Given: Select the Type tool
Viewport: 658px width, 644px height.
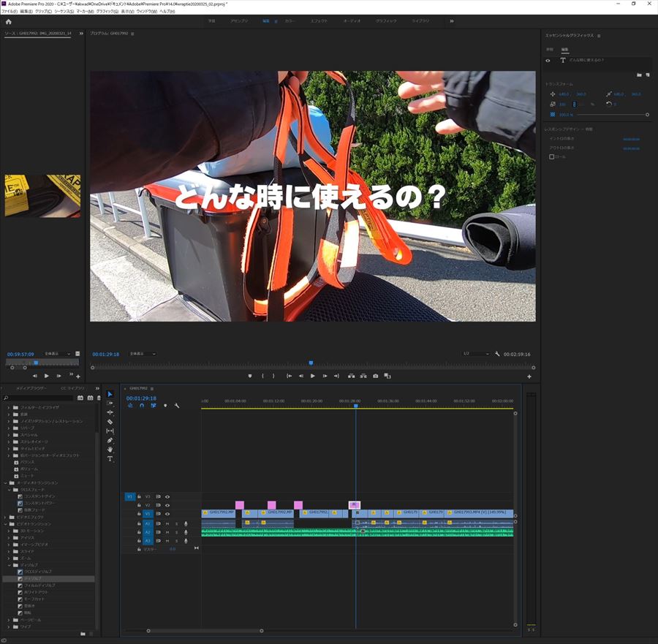Looking at the screenshot, I should (110, 459).
